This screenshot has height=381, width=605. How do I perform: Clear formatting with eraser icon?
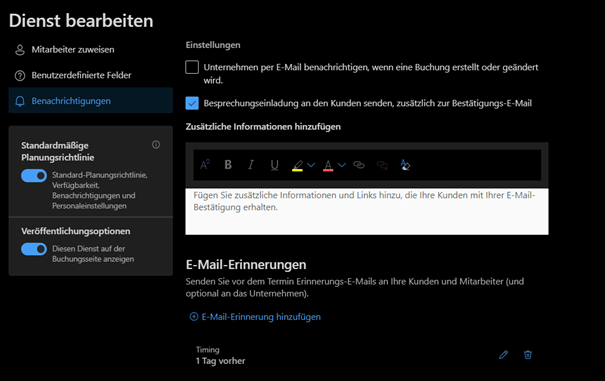(x=405, y=165)
